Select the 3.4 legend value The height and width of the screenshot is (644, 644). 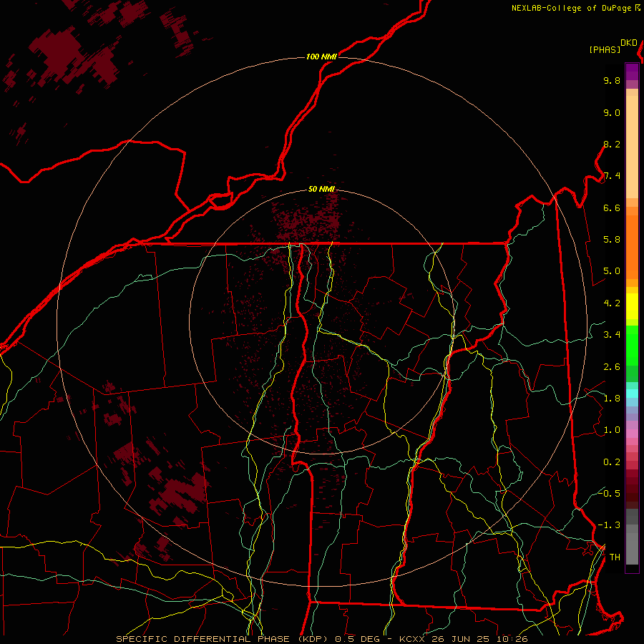pos(612,335)
